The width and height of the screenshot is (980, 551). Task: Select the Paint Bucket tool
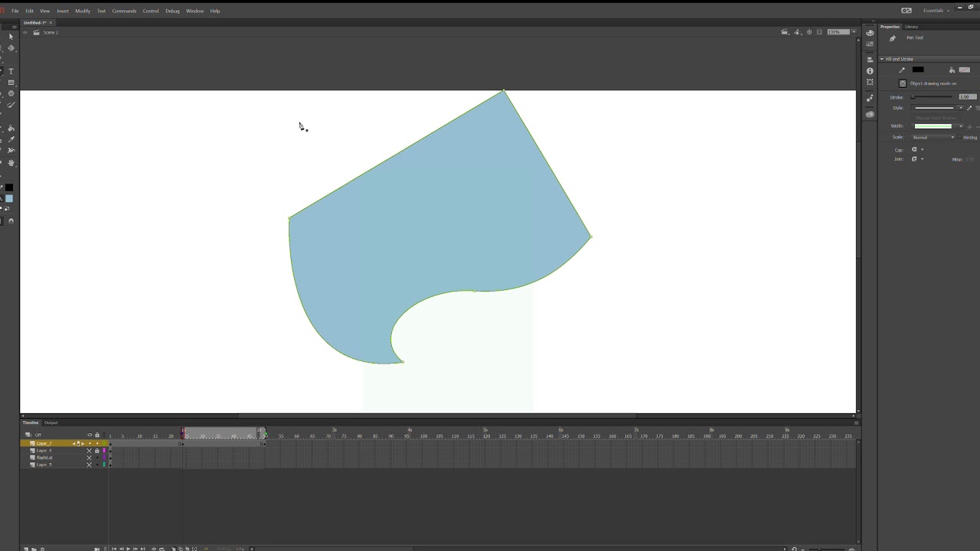(11, 128)
